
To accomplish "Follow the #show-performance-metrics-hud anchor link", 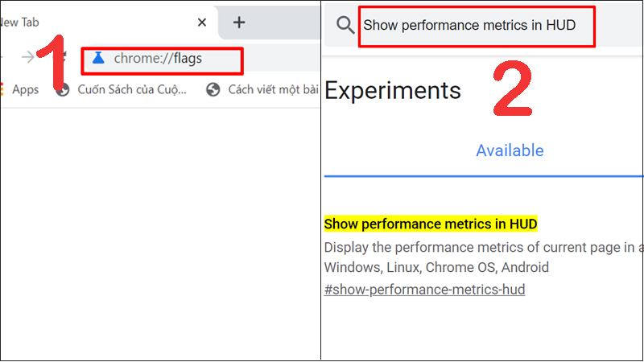I will click(424, 289).
